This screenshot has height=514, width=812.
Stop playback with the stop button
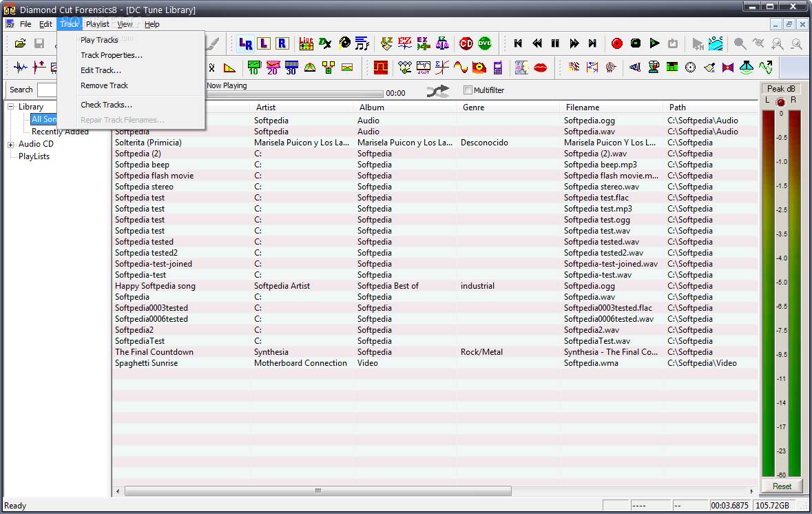(x=636, y=43)
